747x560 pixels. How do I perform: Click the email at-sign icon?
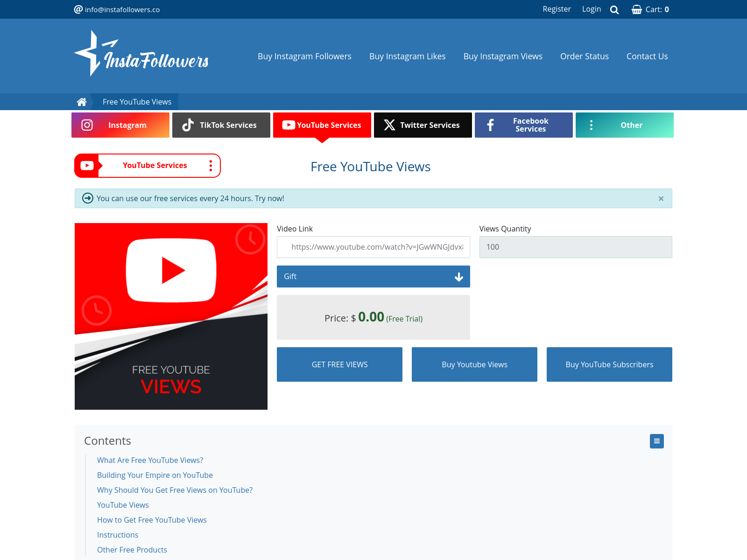click(78, 9)
